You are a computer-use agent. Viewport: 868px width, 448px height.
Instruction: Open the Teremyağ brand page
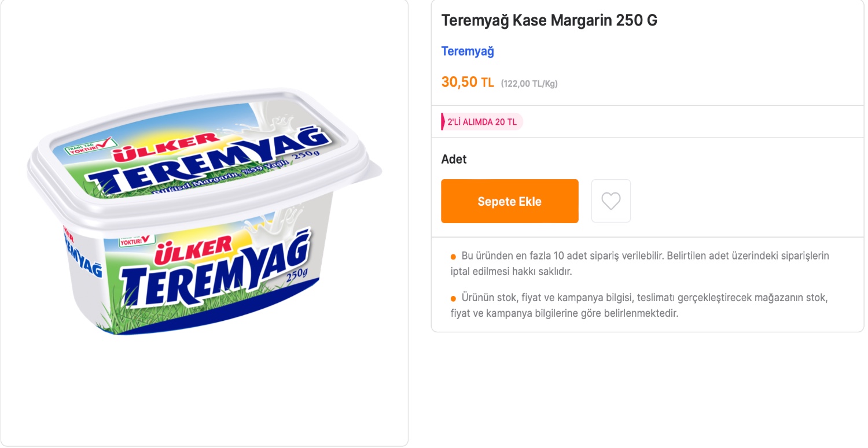[x=467, y=51]
